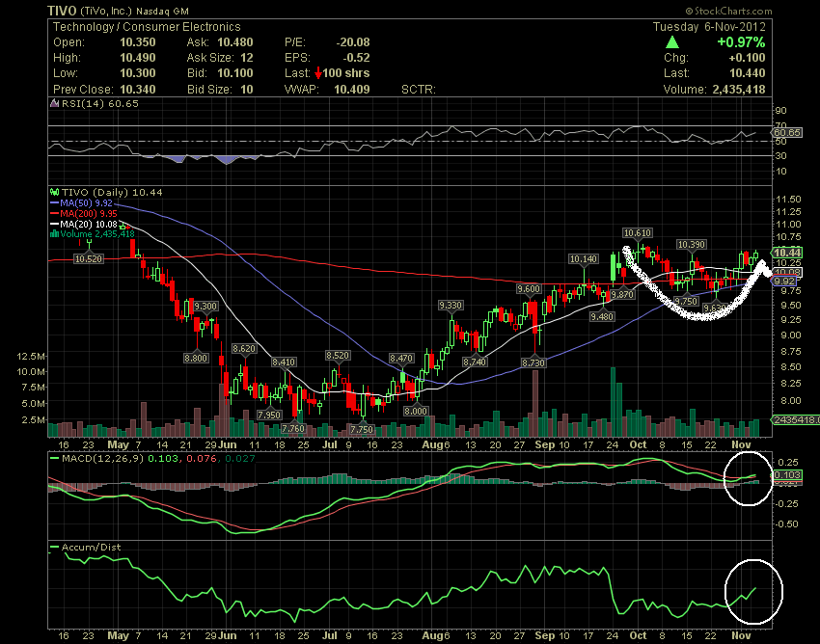Click the 10.610 peak price label
The width and height of the screenshot is (820, 644).
tap(638, 233)
